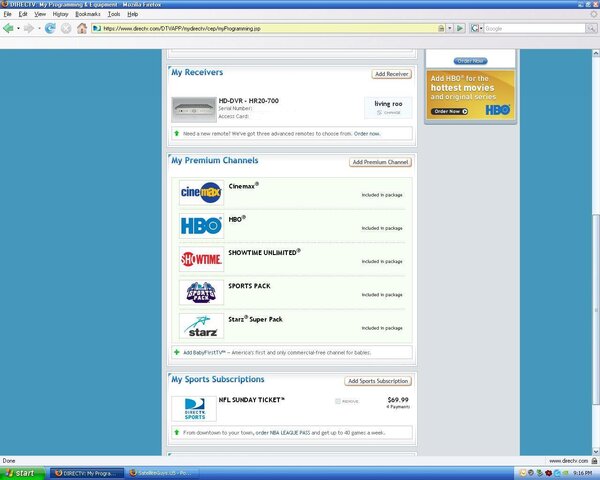Click the Google search engine icon
Image resolution: width=600 pixels, height=480 pixels.
474,28
